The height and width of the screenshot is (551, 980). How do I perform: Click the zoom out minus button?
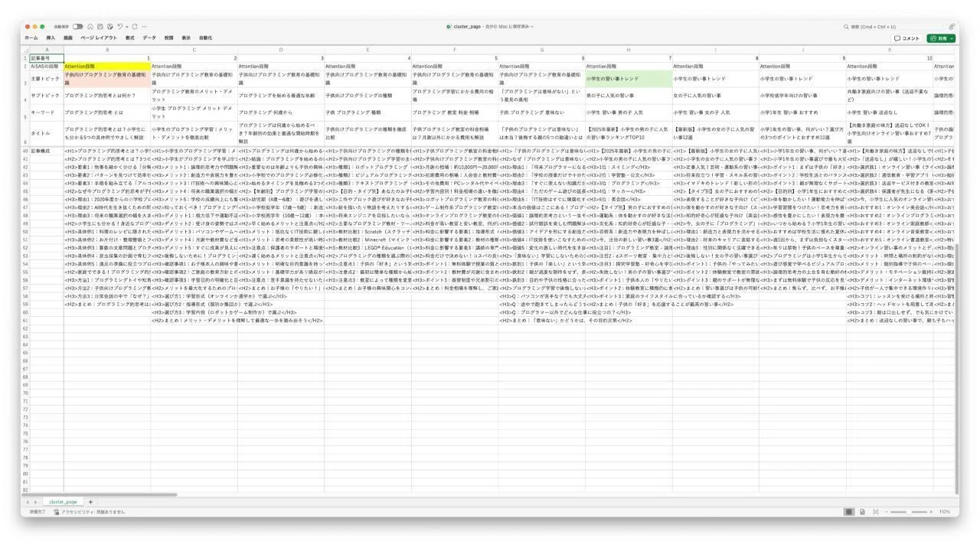pyautogui.click(x=887, y=512)
